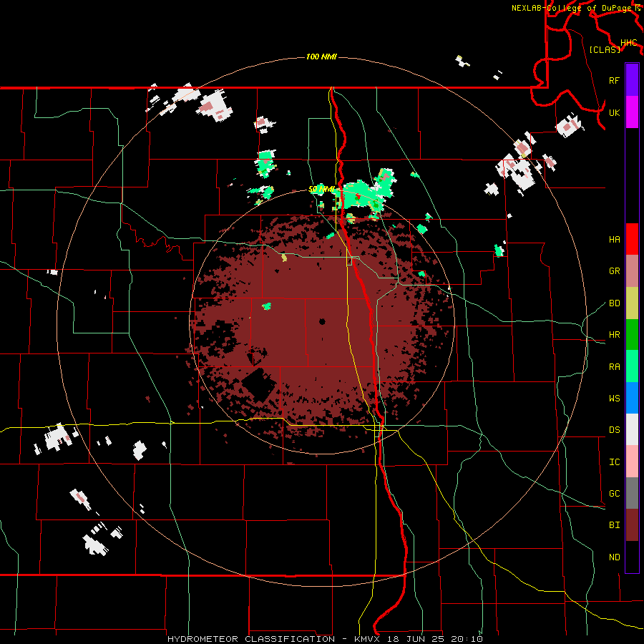Click the WS wet snow blue swatch
The image size is (644, 644).
(x=632, y=398)
